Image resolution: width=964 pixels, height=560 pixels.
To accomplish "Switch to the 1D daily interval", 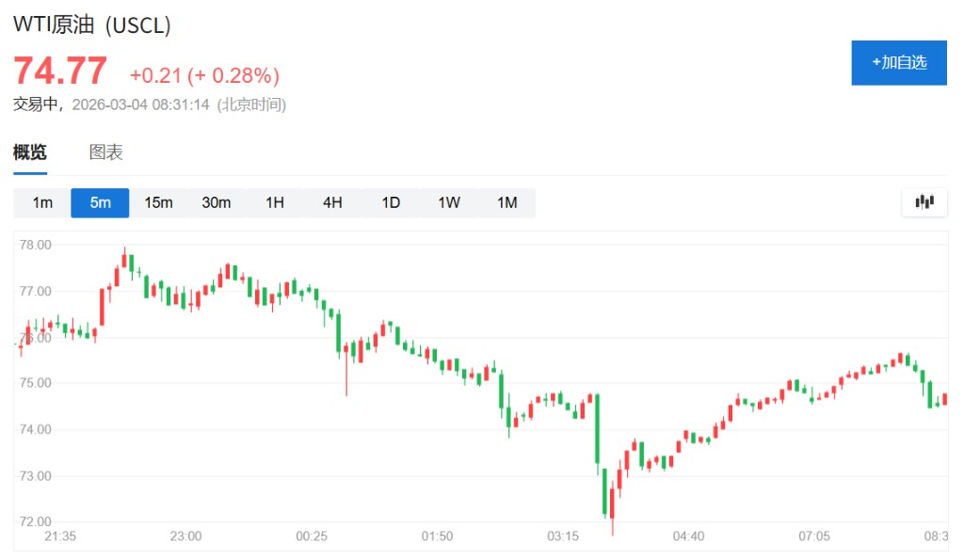I will (391, 202).
